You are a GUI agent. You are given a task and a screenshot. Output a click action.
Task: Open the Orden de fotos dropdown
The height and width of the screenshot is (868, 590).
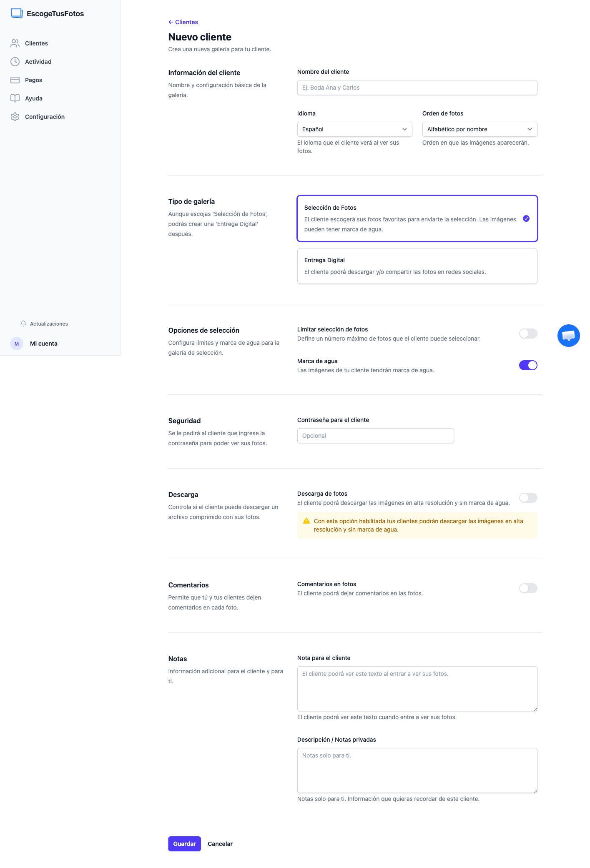[480, 129]
